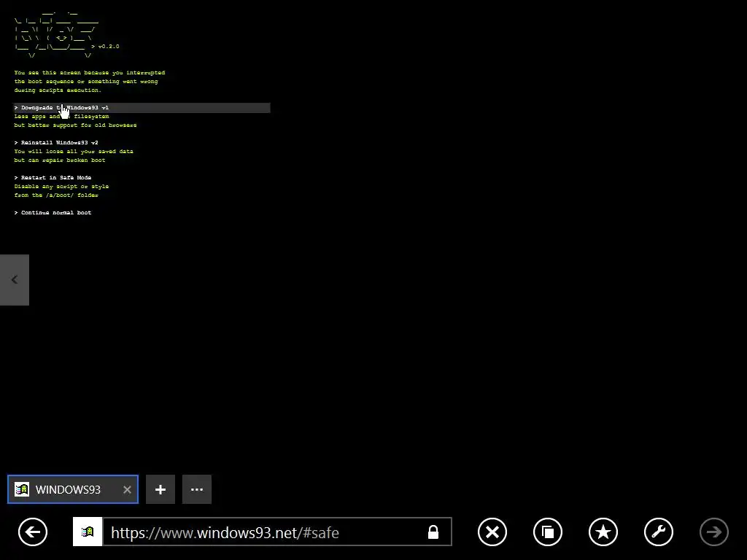
Task: Select Downgrade to Windows93 v1 option
Action: tap(142, 108)
